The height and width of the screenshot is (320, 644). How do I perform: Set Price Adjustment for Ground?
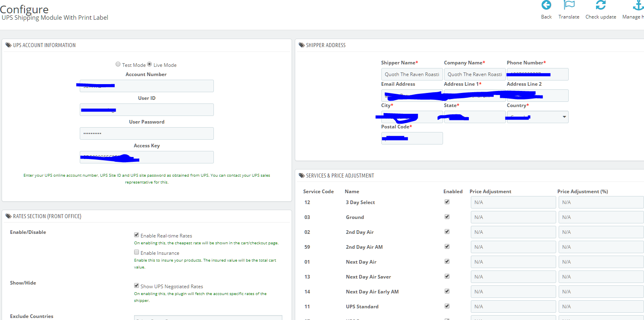514,217
